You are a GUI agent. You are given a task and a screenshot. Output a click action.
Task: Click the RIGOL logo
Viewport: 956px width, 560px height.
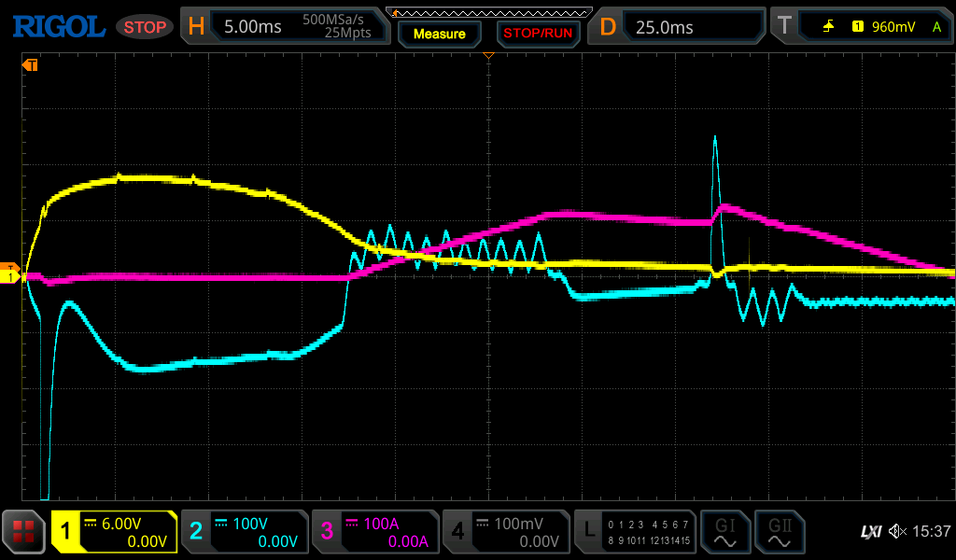coord(58,27)
